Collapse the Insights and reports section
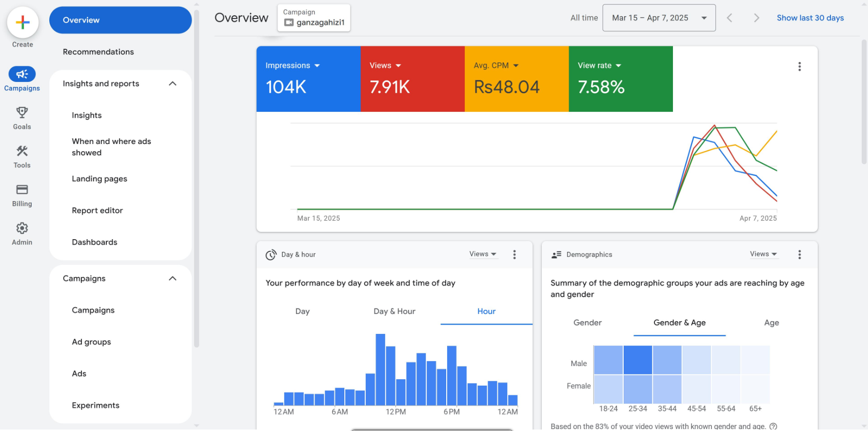 pyautogui.click(x=173, y=84)
